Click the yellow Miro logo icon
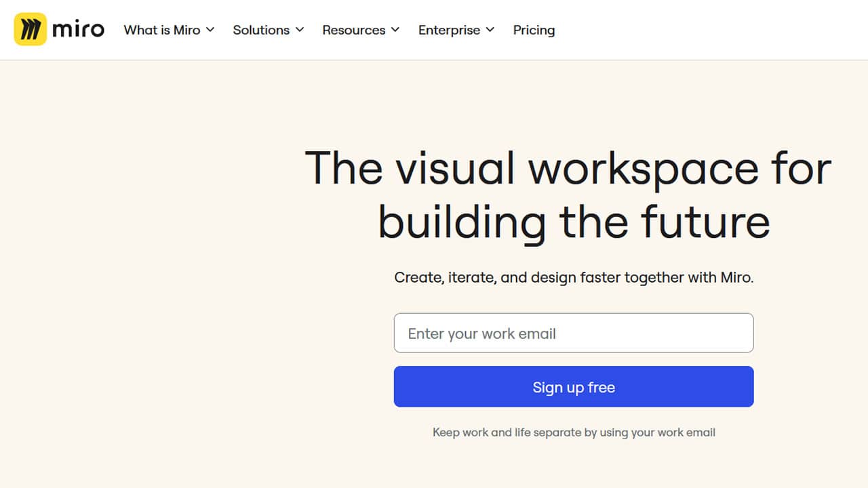The image size is (868, 488). point(30,29)
